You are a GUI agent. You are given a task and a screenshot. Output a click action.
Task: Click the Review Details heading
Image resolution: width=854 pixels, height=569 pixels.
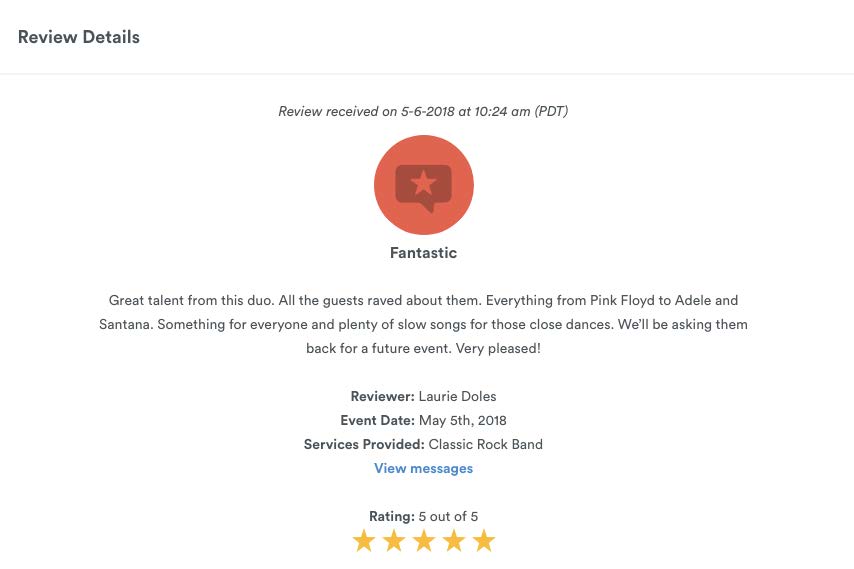pos(79,37)
